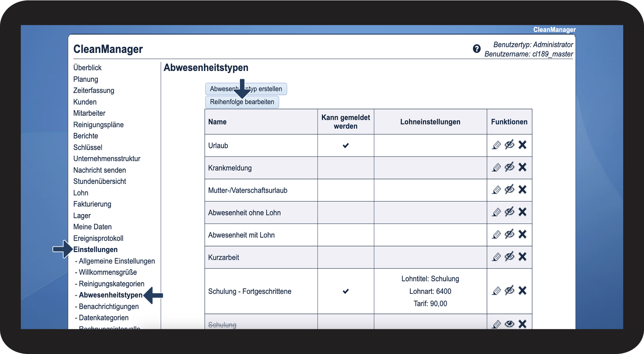Click Abwesenheitstyp erstellen button

click(x=246, y=89)
